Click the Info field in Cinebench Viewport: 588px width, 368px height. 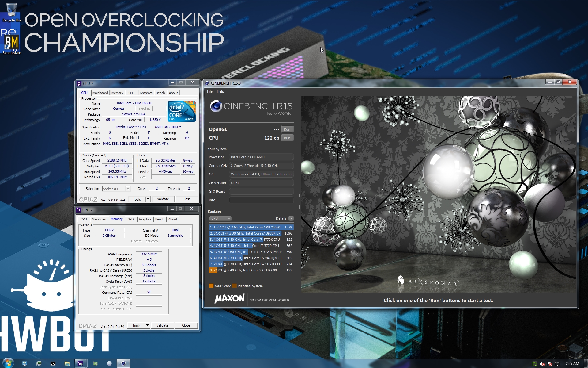point(262,200)
